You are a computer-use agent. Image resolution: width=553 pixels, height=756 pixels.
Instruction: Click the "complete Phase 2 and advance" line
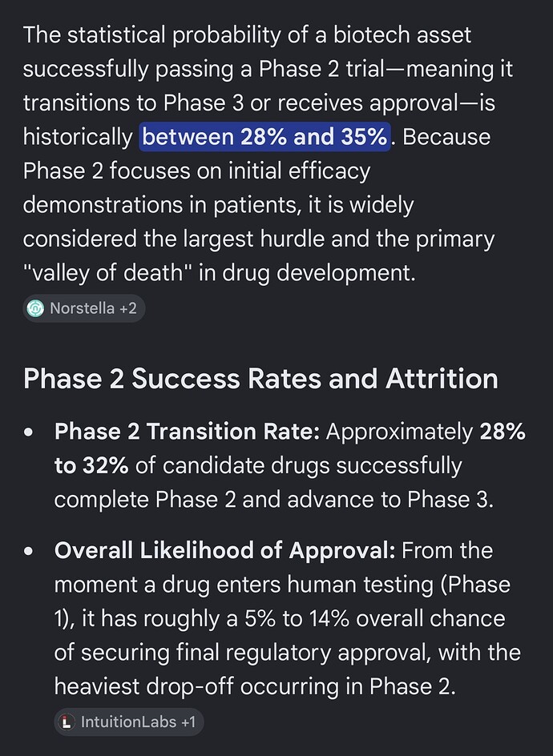click(x=274, y=500)
